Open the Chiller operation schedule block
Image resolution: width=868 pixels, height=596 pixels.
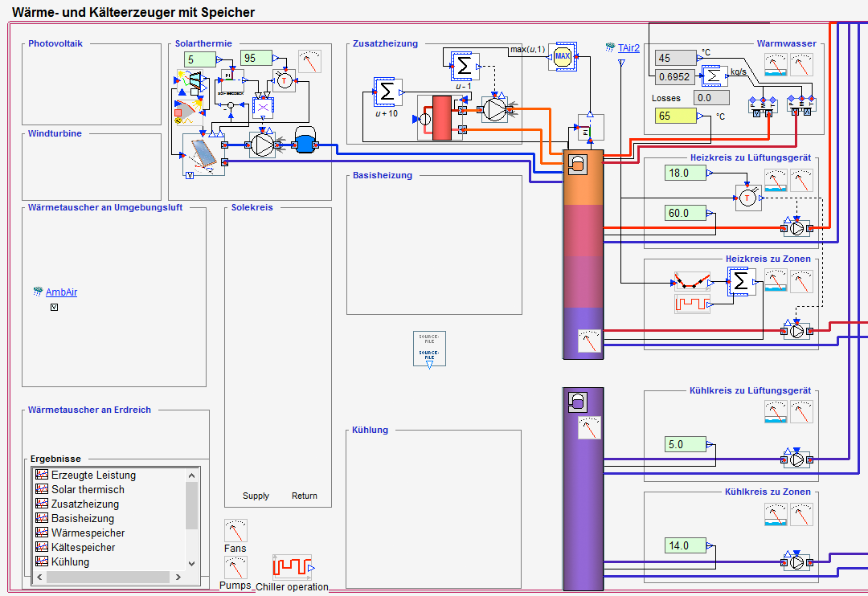point(292,566)
